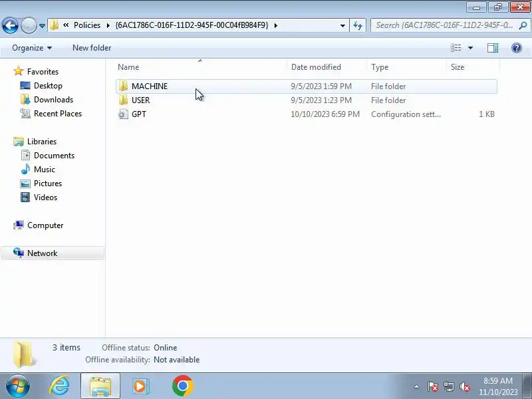Select the Policies breadcrumb in address bar
This screenshot has width=532, height=399.
(87, 25)
